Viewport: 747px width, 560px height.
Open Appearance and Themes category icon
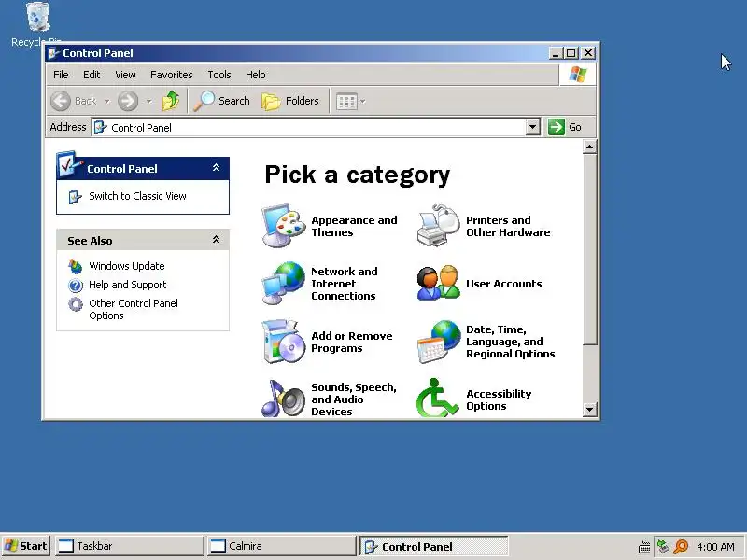284,226
